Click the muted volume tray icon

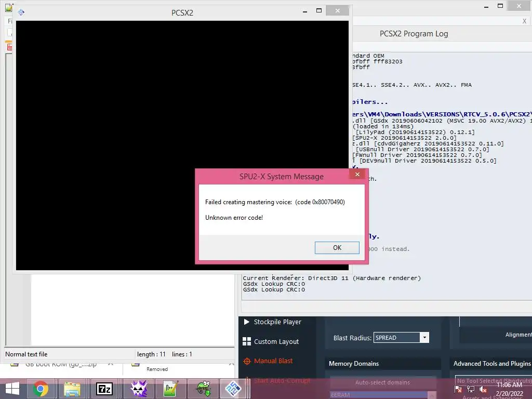[x=483, y=390]
